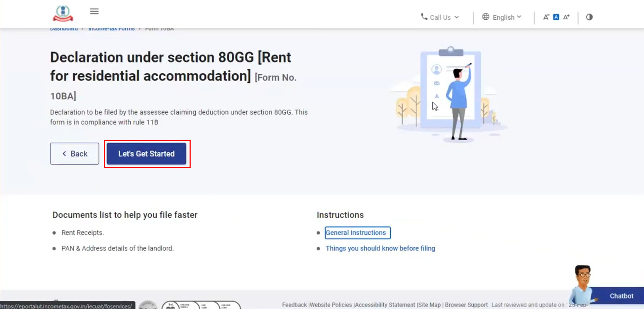Click the Feedback footer link
644x309 pixels.
[294, 305]
